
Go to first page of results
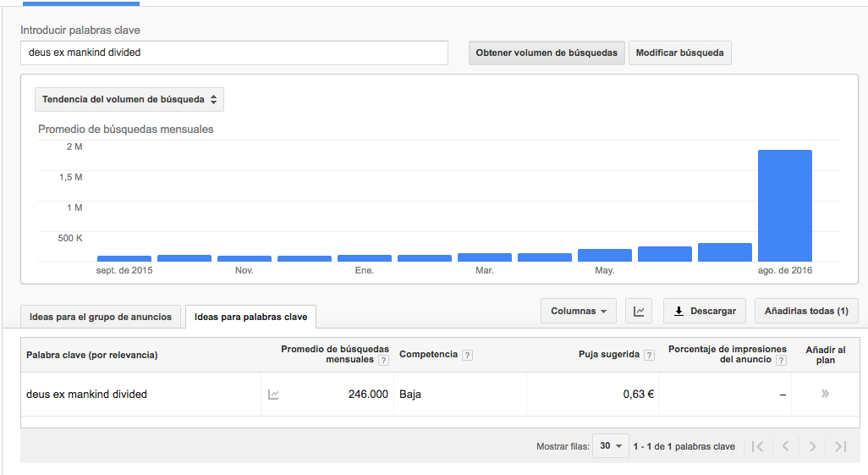point(758,446)
